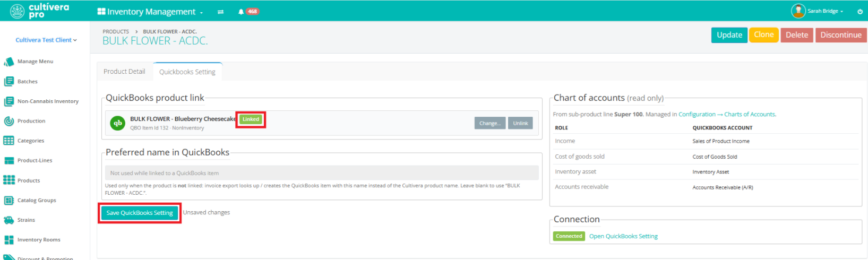Click the power logout icon
The height and width of the screenshot is (260, 868).
[860, 11]
